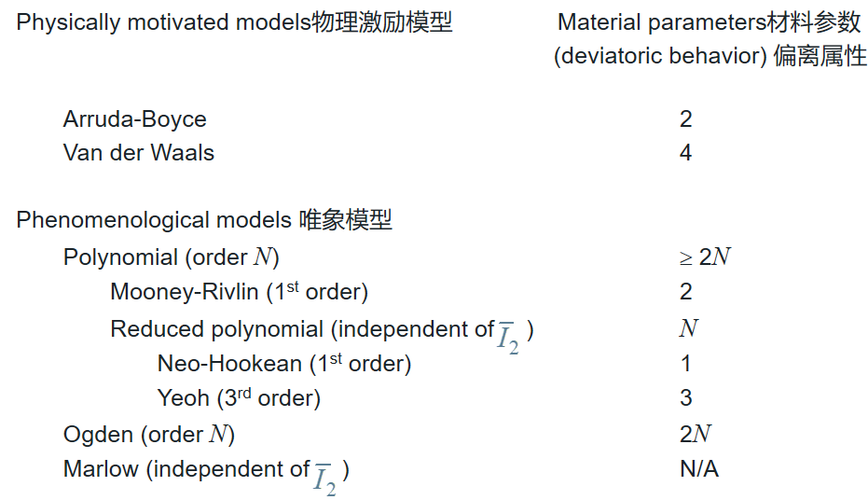
Task: Click the Physically motivated models heading
Action: point(234,22)
